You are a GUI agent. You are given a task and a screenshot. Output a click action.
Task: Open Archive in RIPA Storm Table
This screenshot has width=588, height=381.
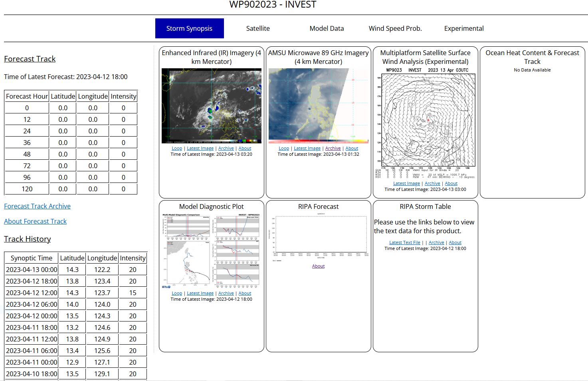click(436, 242)
